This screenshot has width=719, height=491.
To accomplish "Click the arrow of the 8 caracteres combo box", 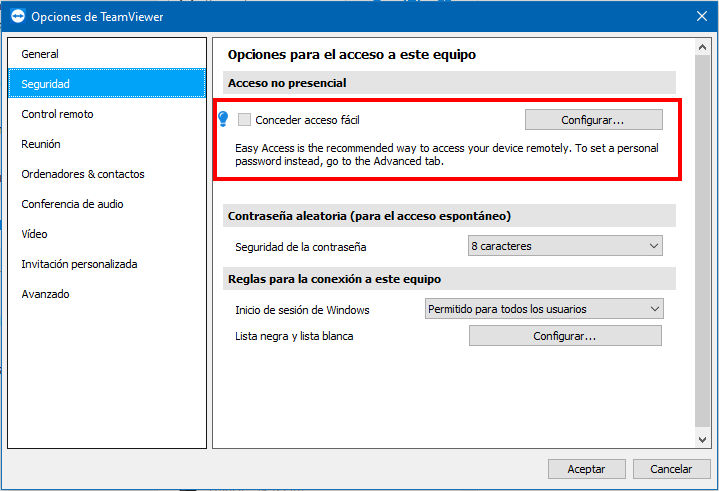I will tap(654, 246).
